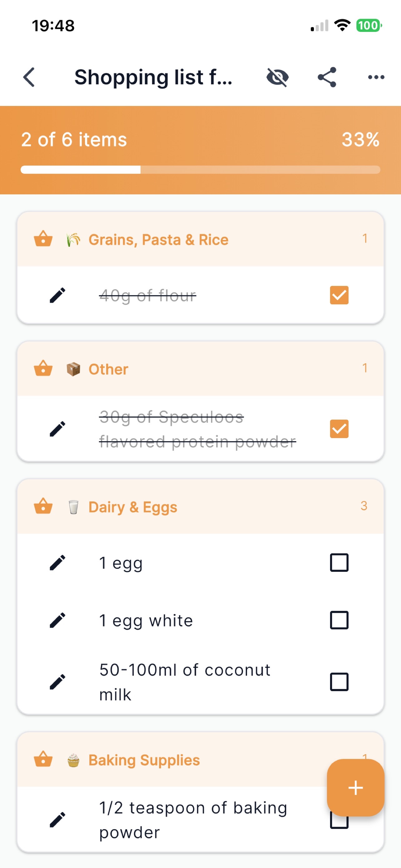Viewport: 401px width, 868px height.
Task: Open the share icon
Action: tap(327, 77)
